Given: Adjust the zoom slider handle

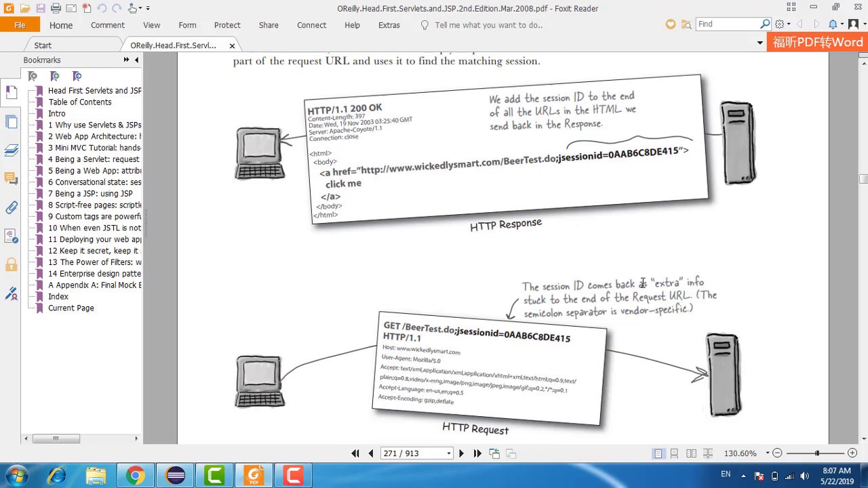Looking at the screenshot, I should (816, 453).
